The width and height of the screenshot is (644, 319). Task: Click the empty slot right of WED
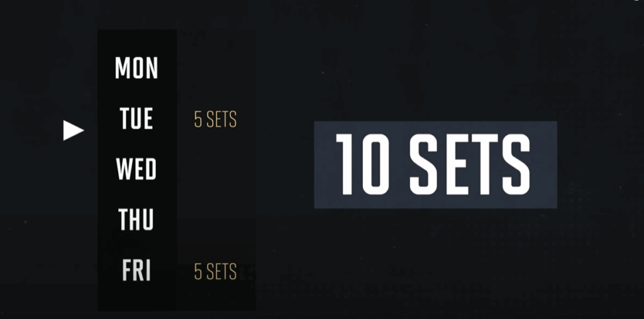pyautogui.click(x=216, y=170)
